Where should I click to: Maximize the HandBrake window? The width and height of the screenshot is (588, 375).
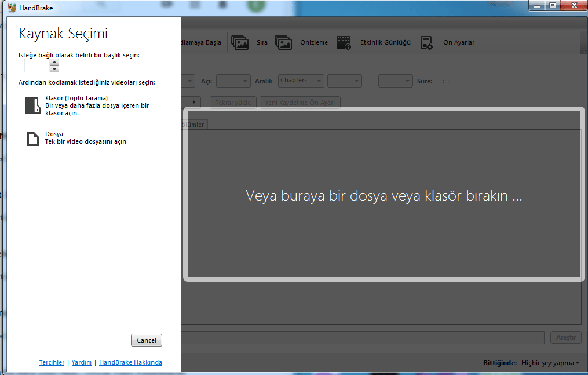(x=553, y=6)
